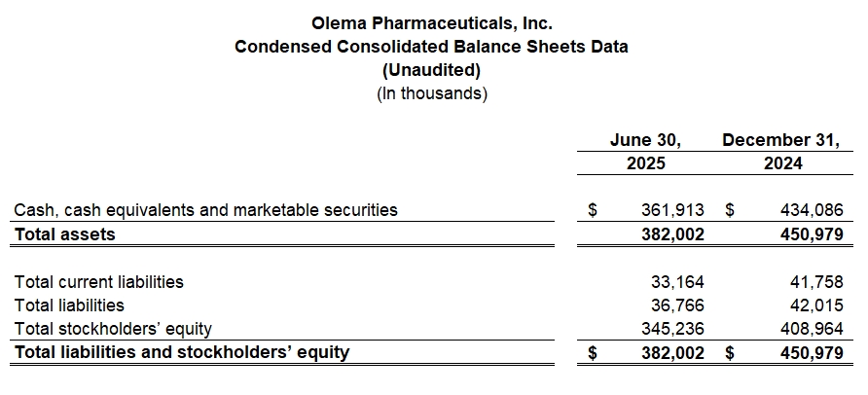Click the Olema Pharmaceuticals, Inc. title
The height and width of the screenshot is (395, 868).
click(x=431, y=21)
